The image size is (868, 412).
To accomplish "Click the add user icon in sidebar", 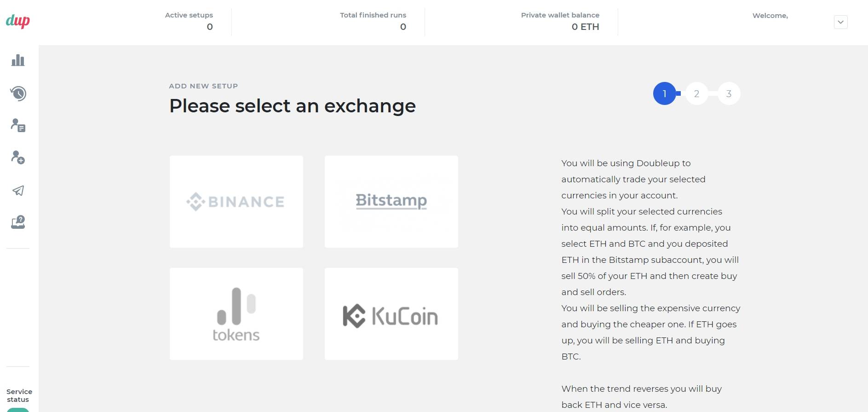I will pos(18,157).
